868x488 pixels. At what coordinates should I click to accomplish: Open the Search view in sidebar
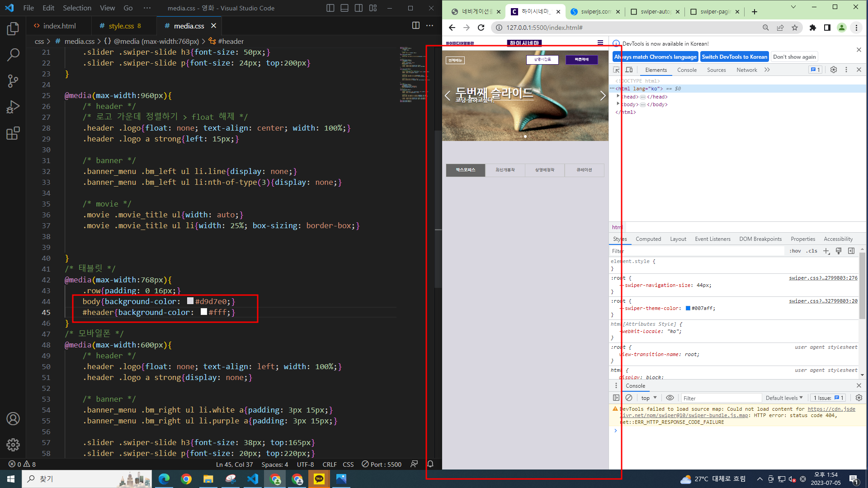pyautogui.click(x=13, y=55)
